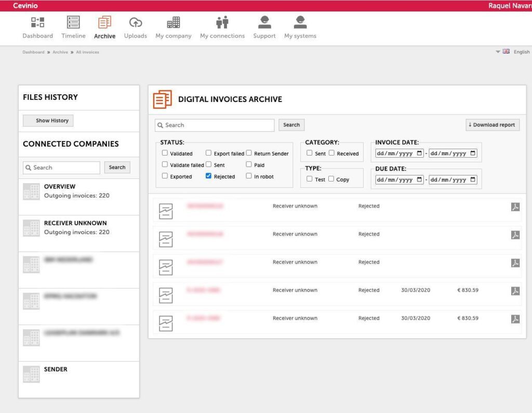Focus the connected companies search field
The image size is (532, 413).
pyautogui.click(x=61, y=168)
